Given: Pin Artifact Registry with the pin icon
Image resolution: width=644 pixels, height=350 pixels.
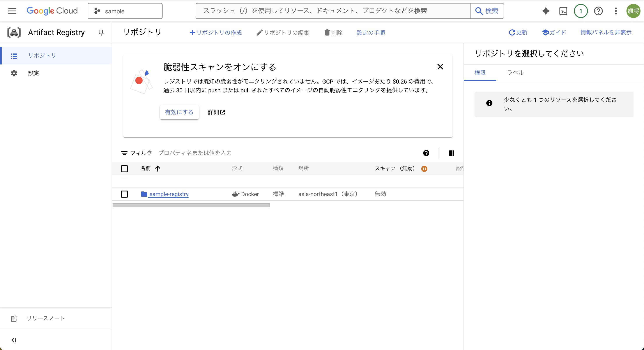Looking at the screenshot, I should (x=101, y=32).
